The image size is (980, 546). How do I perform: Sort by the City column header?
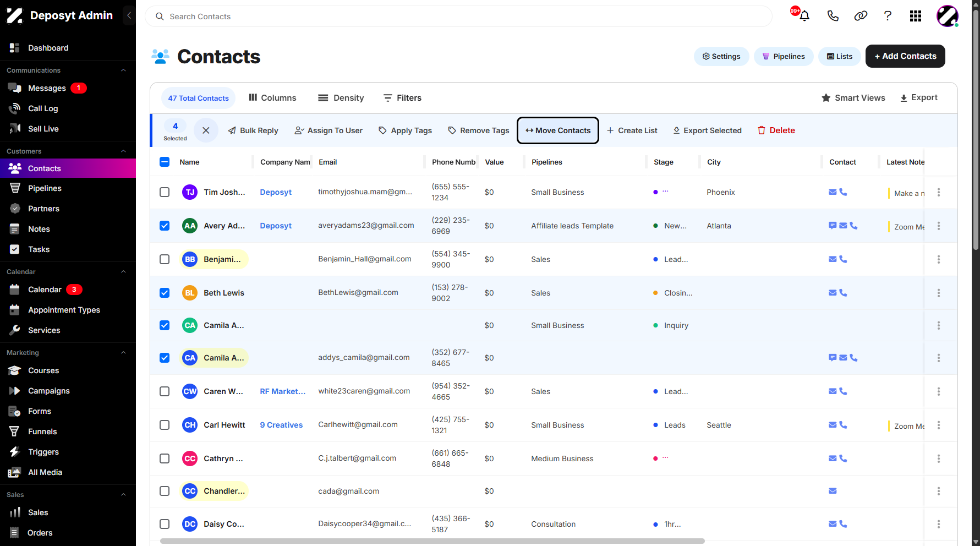click(x=714, y=162)
